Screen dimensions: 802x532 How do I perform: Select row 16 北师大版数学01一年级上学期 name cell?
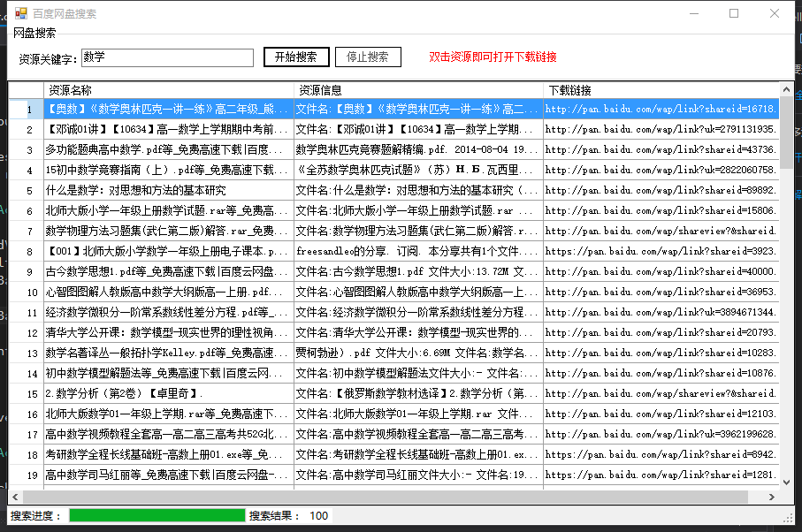point(169,414)
